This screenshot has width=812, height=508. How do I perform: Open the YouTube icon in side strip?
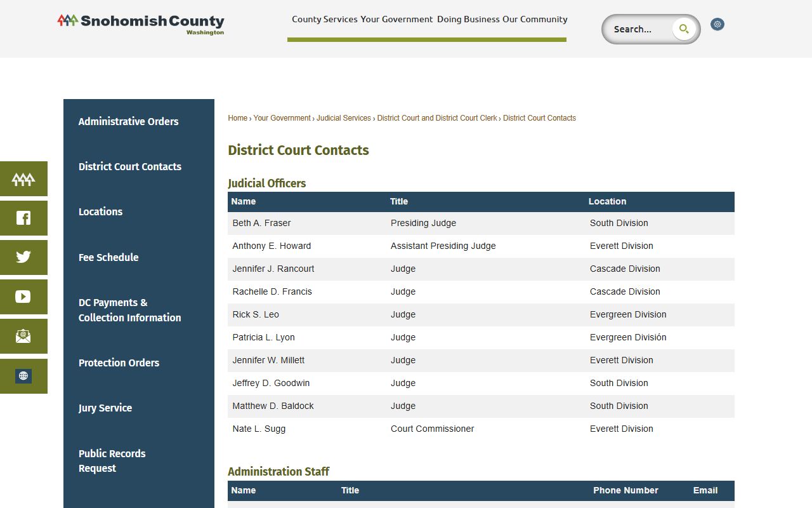pyautogui.click(x=23, y=297)
